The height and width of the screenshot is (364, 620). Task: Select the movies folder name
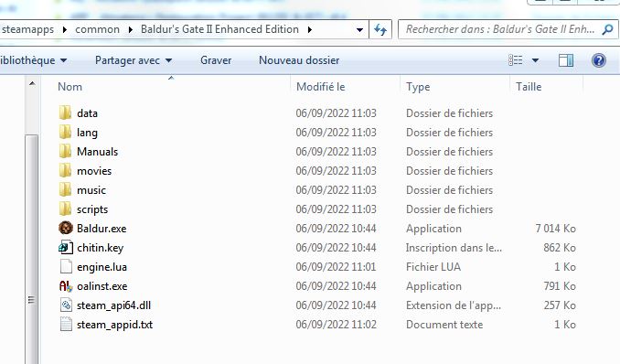pos(94,171)
